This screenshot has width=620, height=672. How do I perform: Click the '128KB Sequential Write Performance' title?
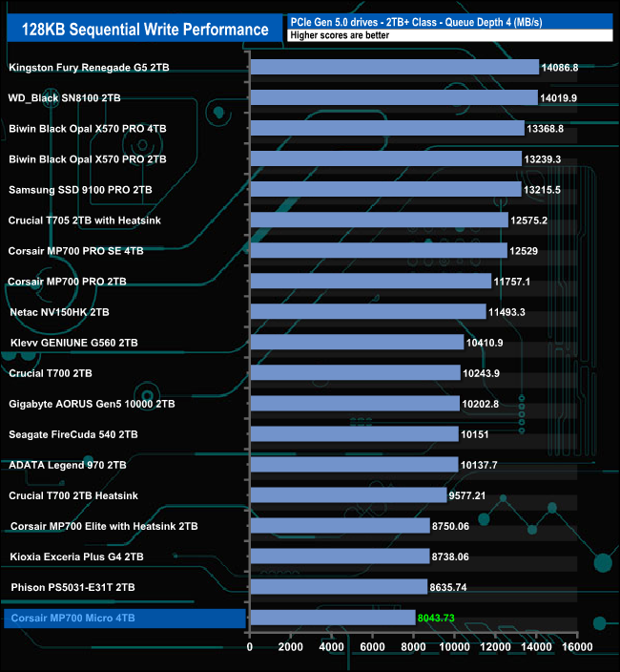pyautogui.click(x=145, y=30)
